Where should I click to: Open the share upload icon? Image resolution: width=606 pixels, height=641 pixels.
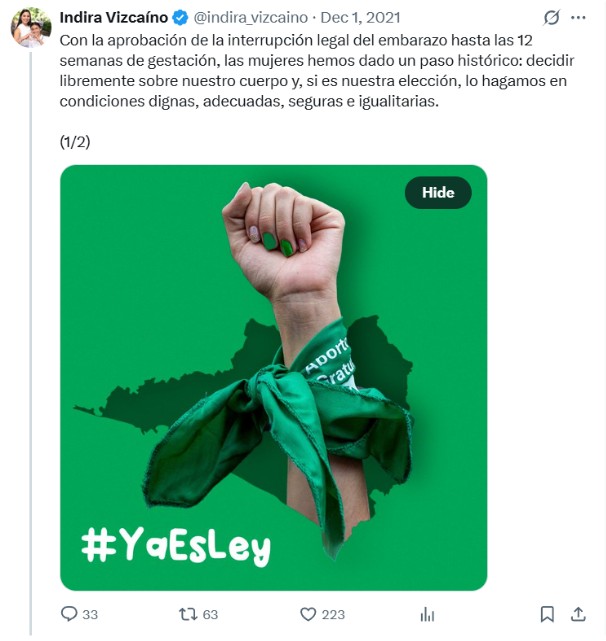click(x=578, y=614)
